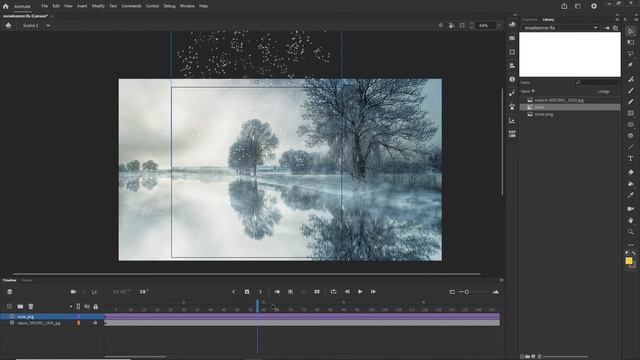Open the File menu

[44, 6]
